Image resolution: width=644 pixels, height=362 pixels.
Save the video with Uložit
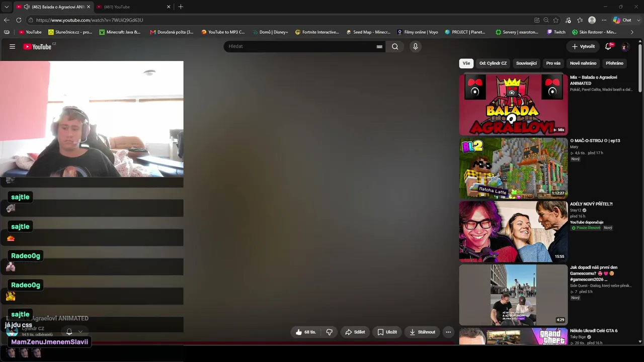point(387,332)
